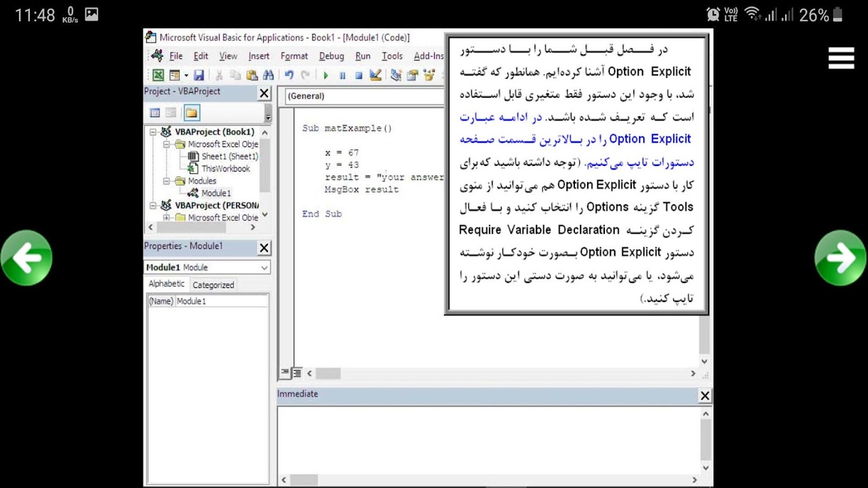Open the Run menu
Screen dimensions: 868x488
[363, 56]
